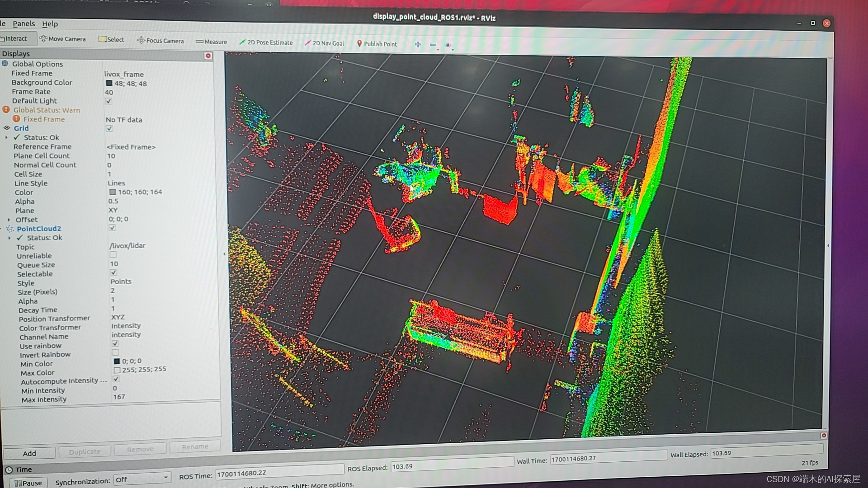Viewport: 868px width, 488px height.
Task: Activate the Publish Point tool
Action: coord(377,44)
